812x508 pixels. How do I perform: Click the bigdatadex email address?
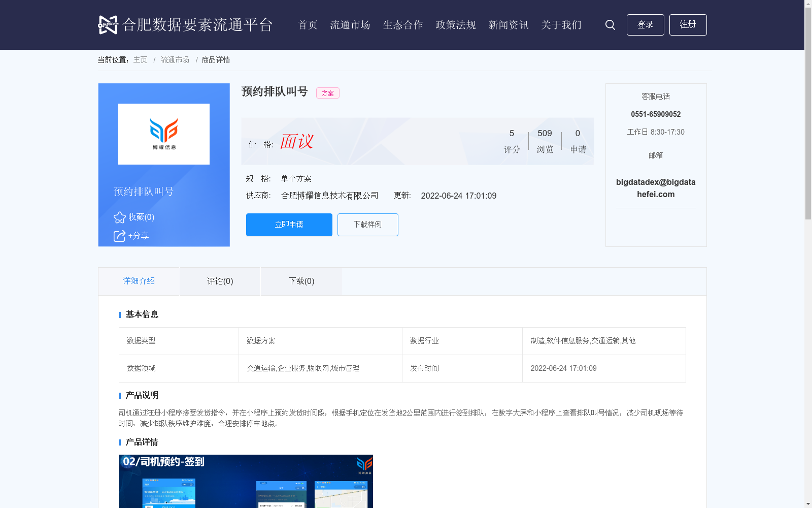(656, 188)
